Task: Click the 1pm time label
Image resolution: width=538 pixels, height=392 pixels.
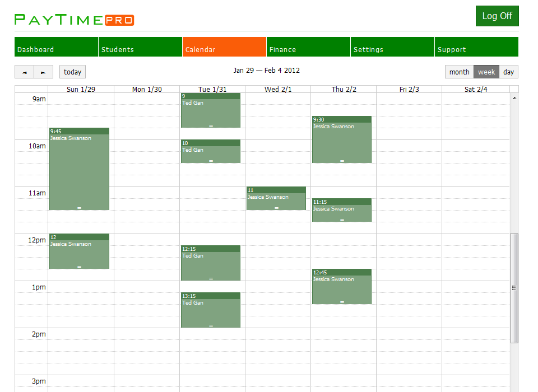Action: [x=39, y=287]
